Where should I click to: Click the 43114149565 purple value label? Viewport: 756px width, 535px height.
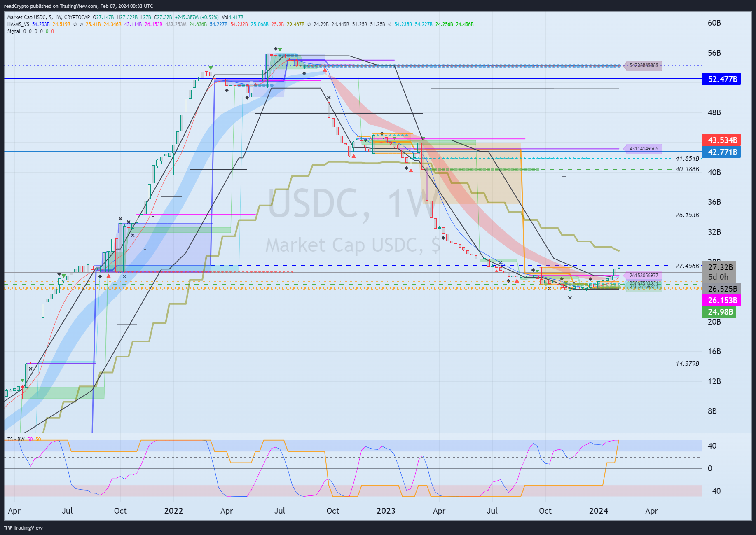pos(644,149)
